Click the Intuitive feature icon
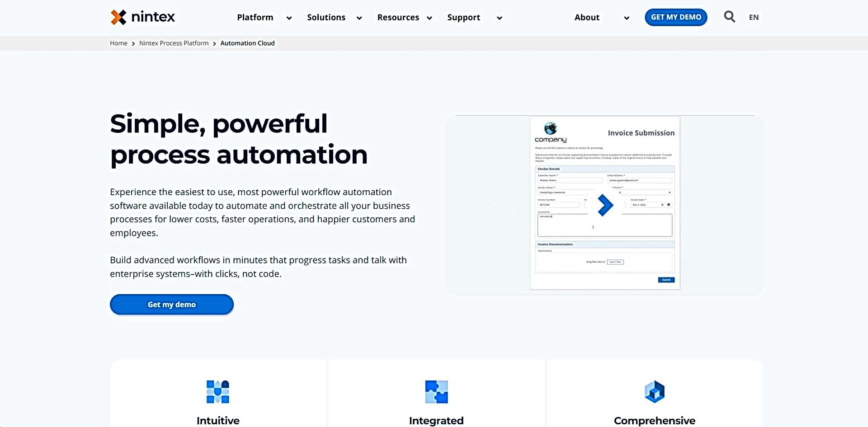Image resolution: width=868 pixels, height=427 pixels. (218, 391)
